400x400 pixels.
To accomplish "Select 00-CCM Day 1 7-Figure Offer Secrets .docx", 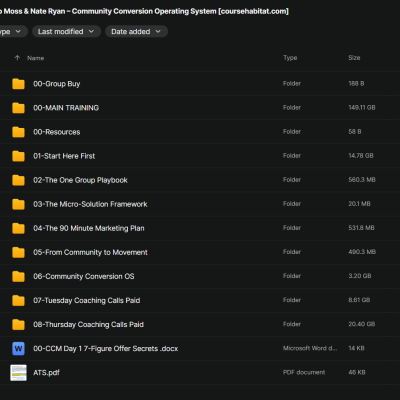I will coord(106,349).
